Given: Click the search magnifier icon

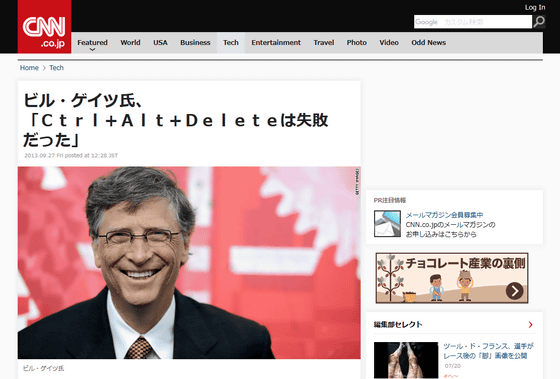Looking at the screenshot, I should pyautogui.click(x=539, y=22).
